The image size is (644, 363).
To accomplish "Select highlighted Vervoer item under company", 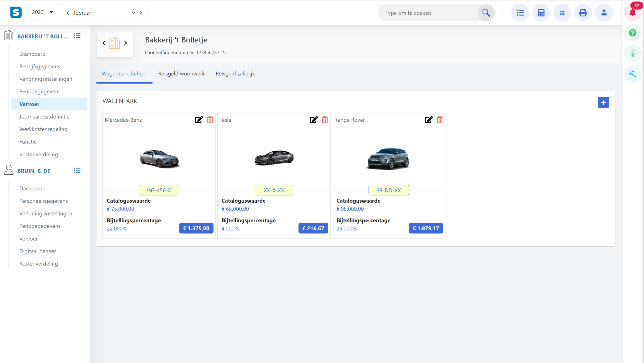I will pyautogui.click(x=49, y=104).
